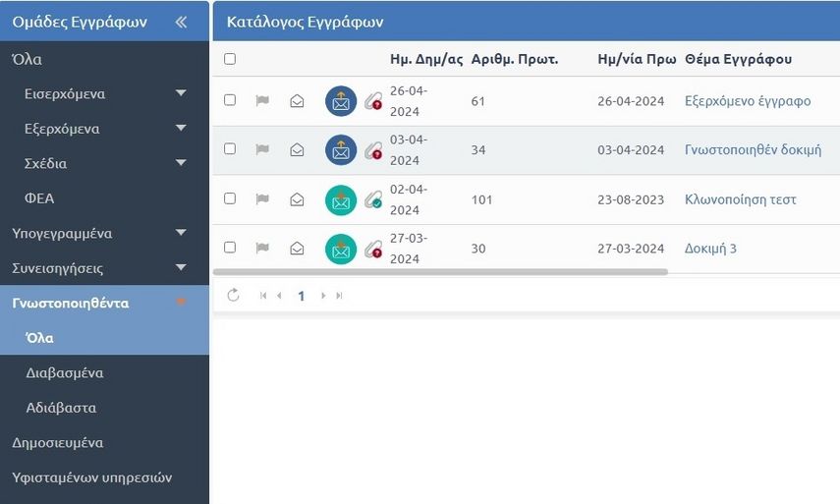The image size is (840, 504).
Task: Select Διαβασμένα in the sidebar
Action: pos(65,373)
